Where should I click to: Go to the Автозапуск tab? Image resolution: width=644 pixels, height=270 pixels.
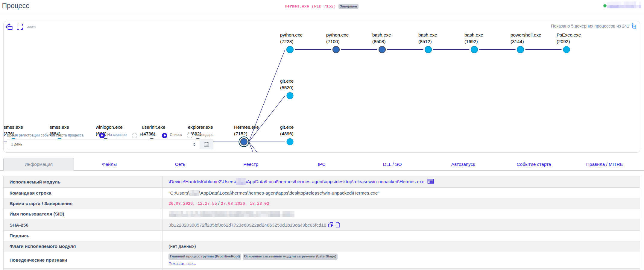(x=463, y=164)
